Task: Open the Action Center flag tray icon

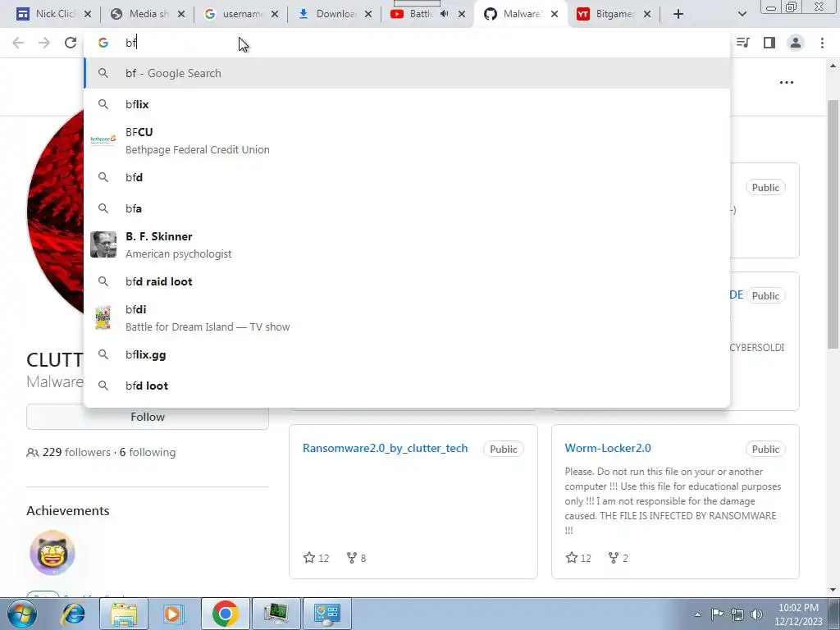Action: 717,614
